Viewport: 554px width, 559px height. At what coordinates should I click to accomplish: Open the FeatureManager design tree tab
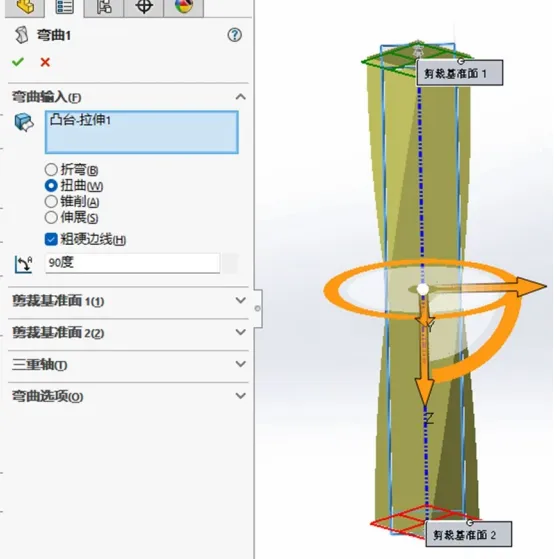tap(25, 7)
